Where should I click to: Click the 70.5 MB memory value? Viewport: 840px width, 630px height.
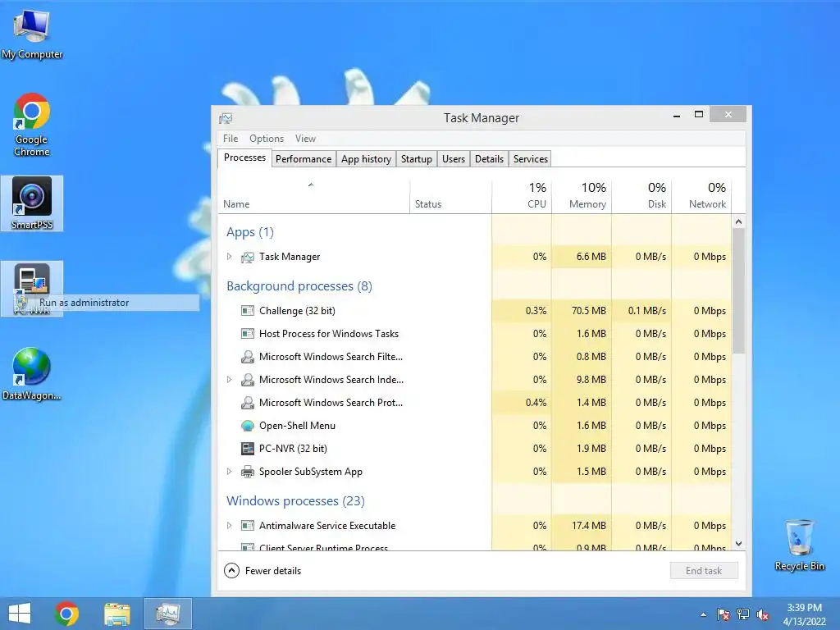tap(589, 311)
